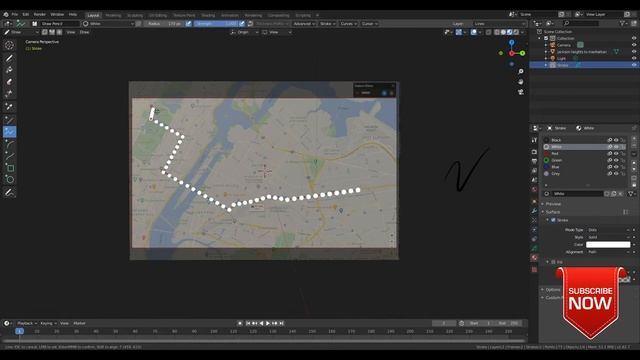The height and width of the screenshot is (360, 640).
Task: Click the timeline Marker menu
Action: pyautogui.click(x=79, y=323)
